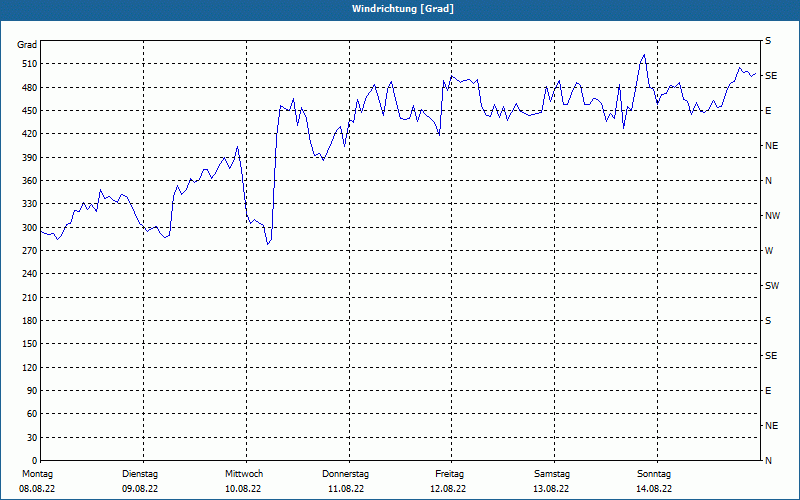Click the 'SW' compass direction label
The width and height of the screenshot is (800, 500).
click(x=772, y=286)
